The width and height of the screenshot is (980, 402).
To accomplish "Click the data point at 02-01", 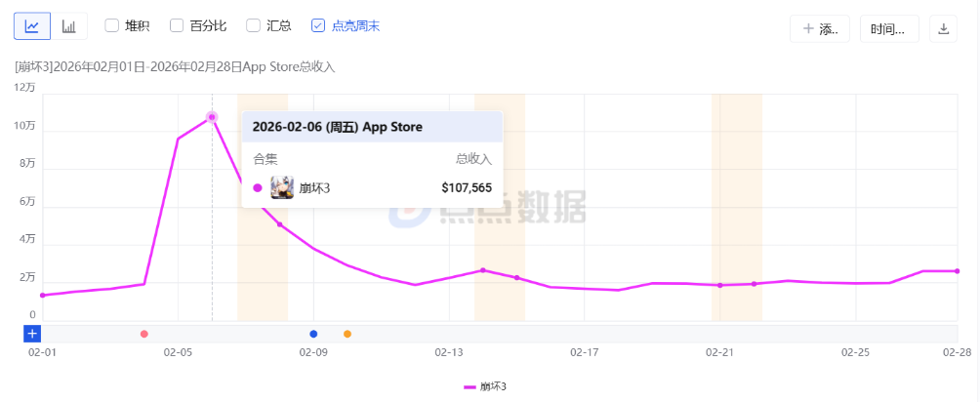I will 42,295.
